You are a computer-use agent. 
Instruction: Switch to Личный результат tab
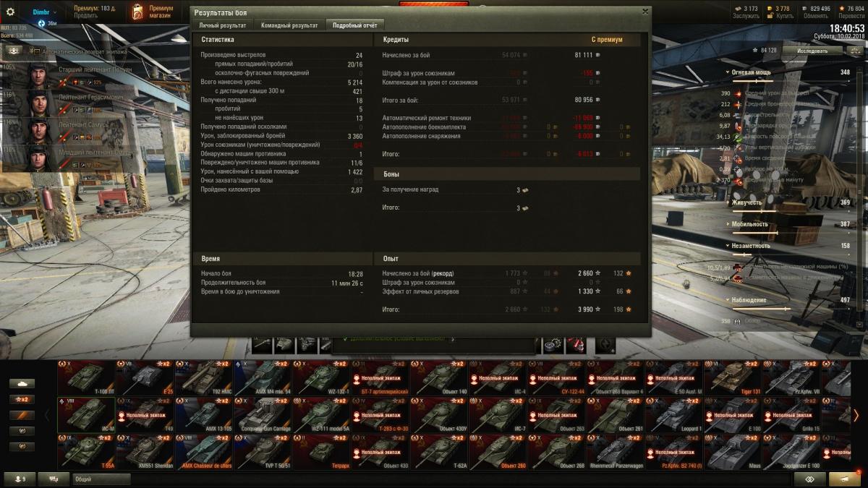click(x=223, y=25)
